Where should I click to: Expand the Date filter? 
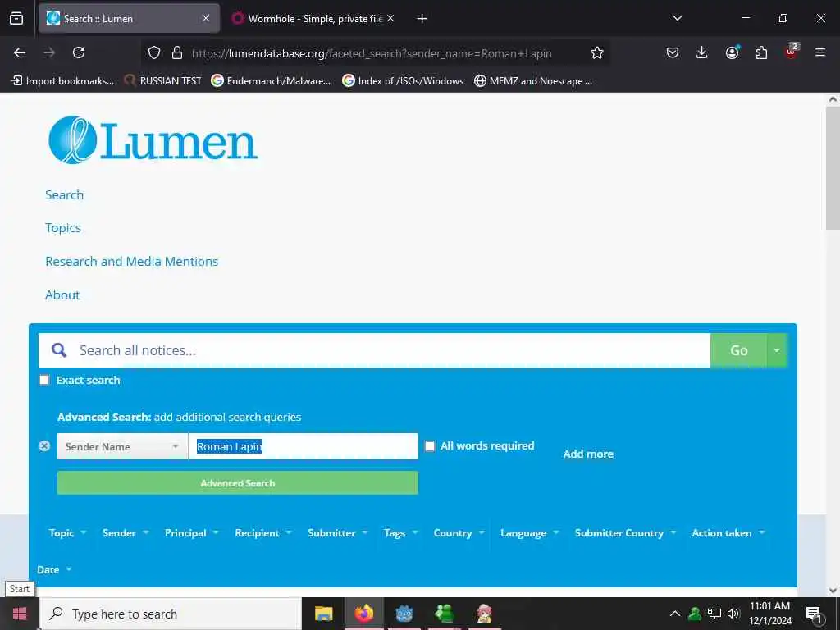(x=54, y=570)
